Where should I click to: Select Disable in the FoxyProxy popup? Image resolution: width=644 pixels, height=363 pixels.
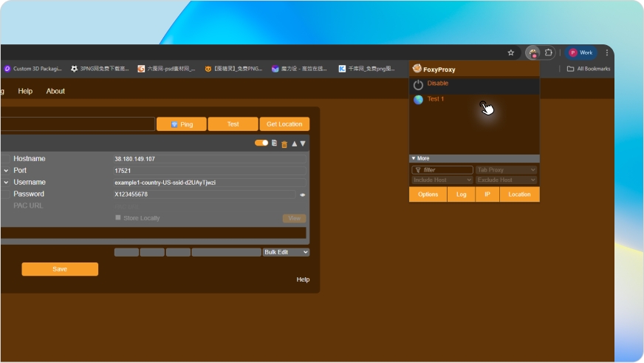click(437, 84)
